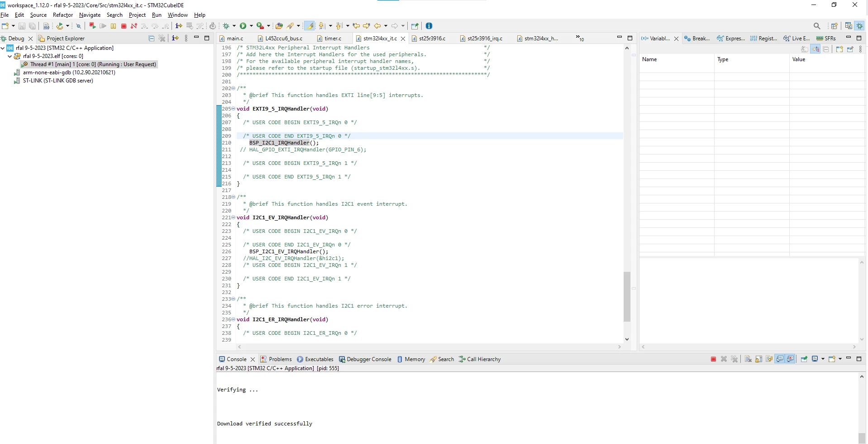Open the Navigate menu
Screen dimensions: 868x444
pyautogui.click(x=90, y=15)
